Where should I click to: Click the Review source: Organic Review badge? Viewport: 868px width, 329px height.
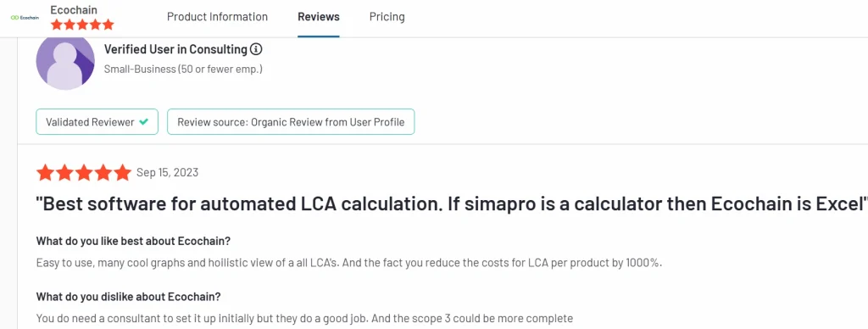(x=291, y=122)
